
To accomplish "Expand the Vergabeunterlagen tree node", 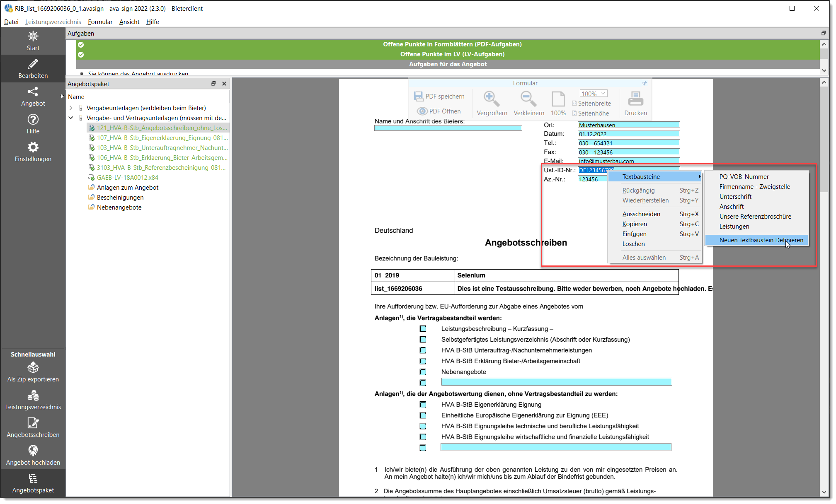I will [x=71, y=108].
